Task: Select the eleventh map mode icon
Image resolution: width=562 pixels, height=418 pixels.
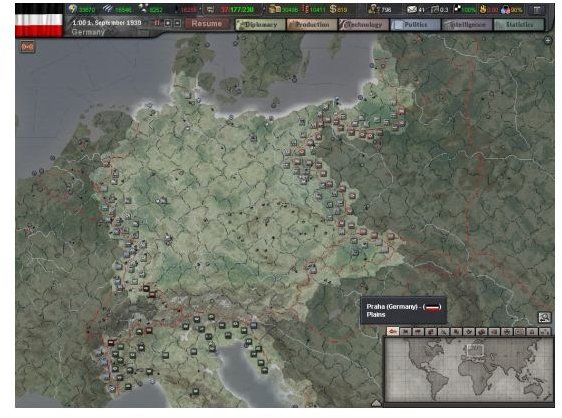Action: tap(519, 332)
